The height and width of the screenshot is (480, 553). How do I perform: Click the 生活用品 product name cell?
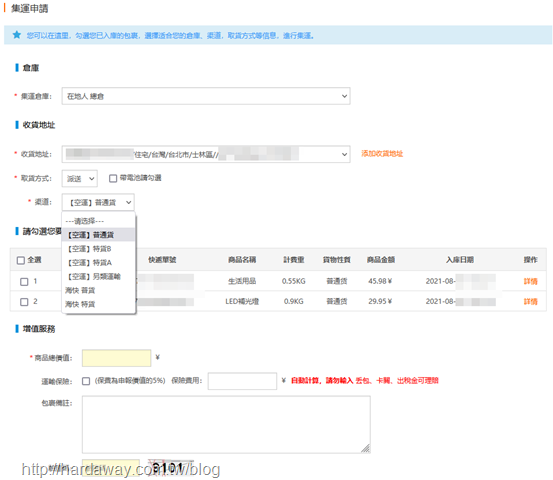242,281
